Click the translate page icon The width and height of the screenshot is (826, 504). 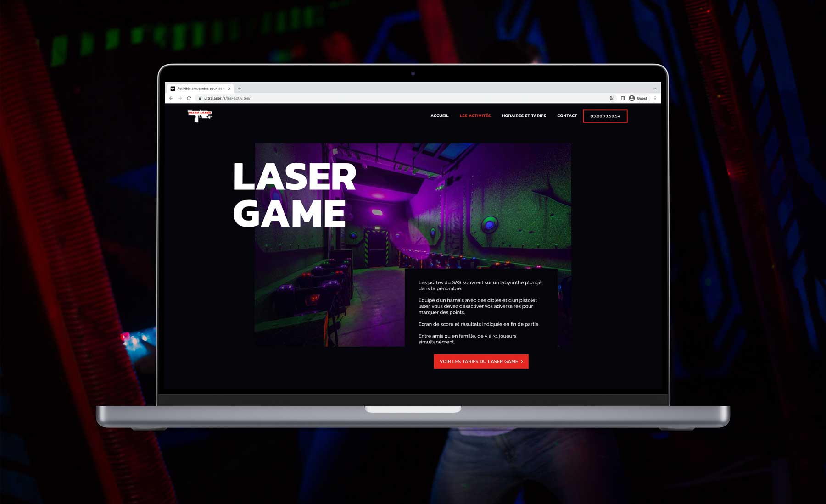tap(612, 98)
